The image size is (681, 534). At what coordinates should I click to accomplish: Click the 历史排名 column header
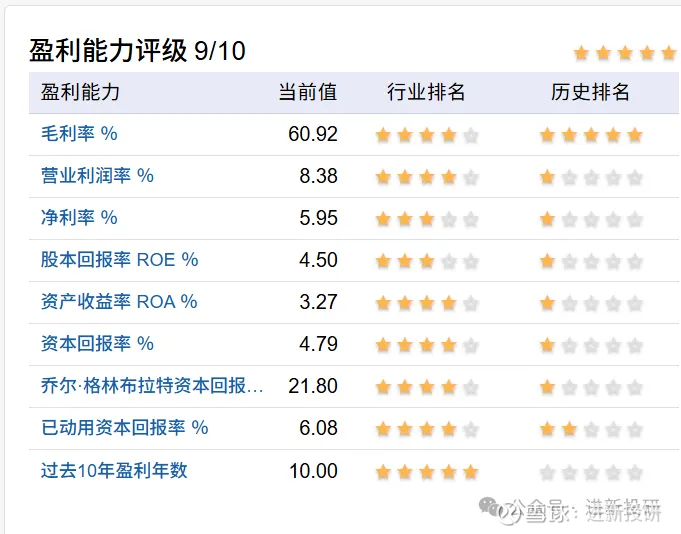point(590,93)
